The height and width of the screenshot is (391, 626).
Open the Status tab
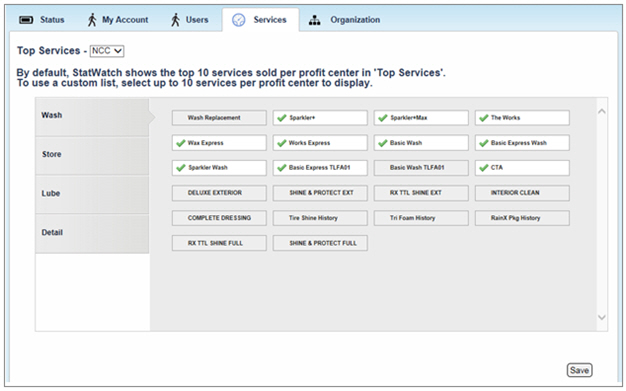42,20
